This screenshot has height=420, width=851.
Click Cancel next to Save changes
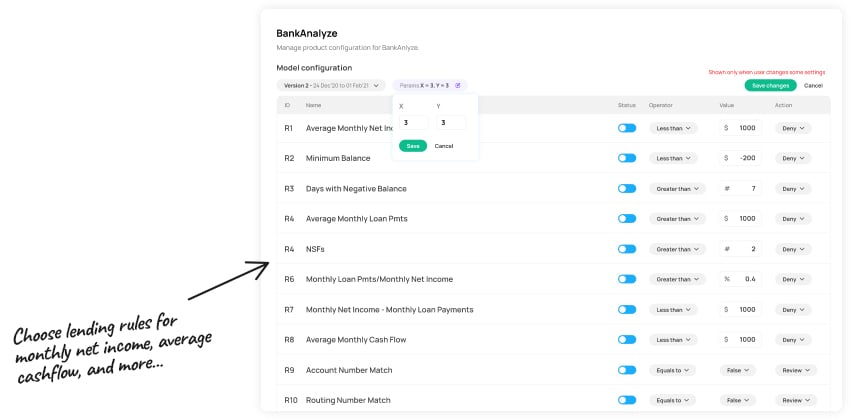point(813,86)
